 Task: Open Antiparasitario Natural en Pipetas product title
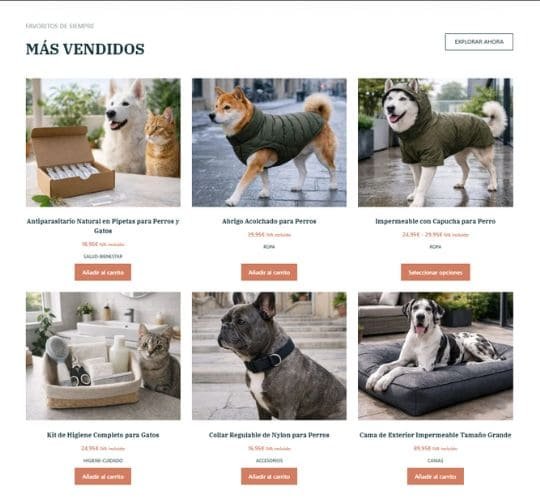103,226
